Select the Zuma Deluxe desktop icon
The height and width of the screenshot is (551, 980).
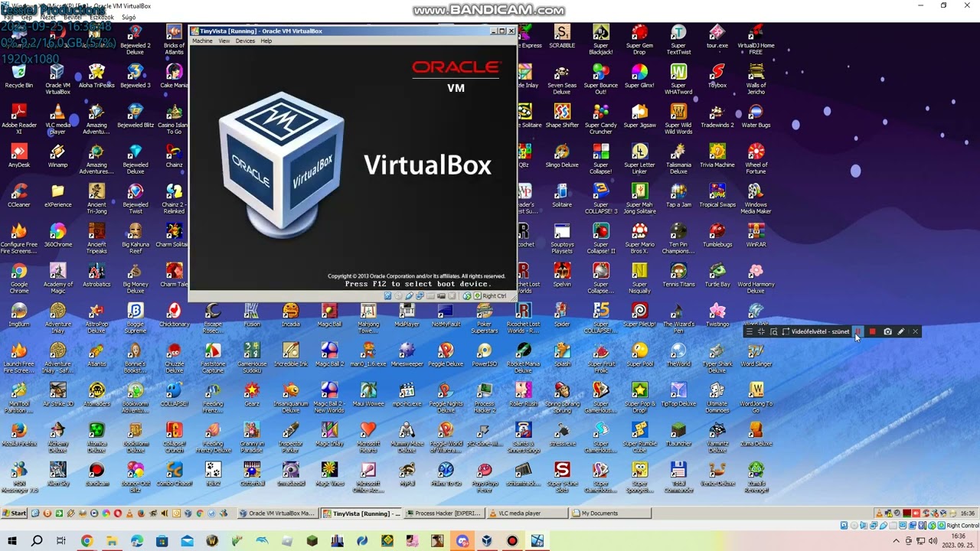tap(756, 434)
